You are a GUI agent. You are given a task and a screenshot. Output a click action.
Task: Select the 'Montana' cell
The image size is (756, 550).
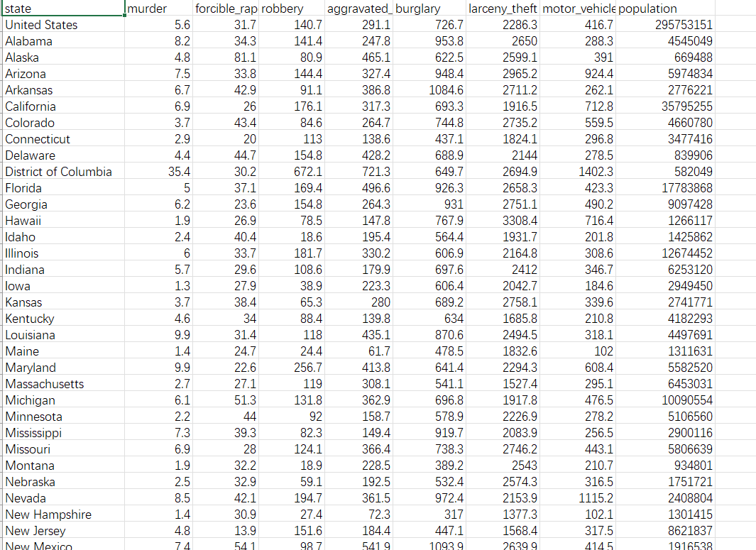pyautogui.click(x=62, y=465)
